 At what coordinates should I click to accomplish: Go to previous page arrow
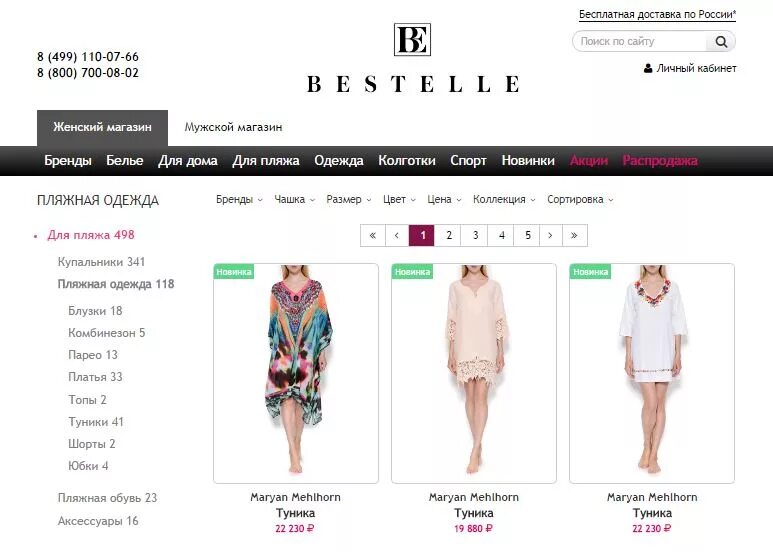tap(397, 235)
